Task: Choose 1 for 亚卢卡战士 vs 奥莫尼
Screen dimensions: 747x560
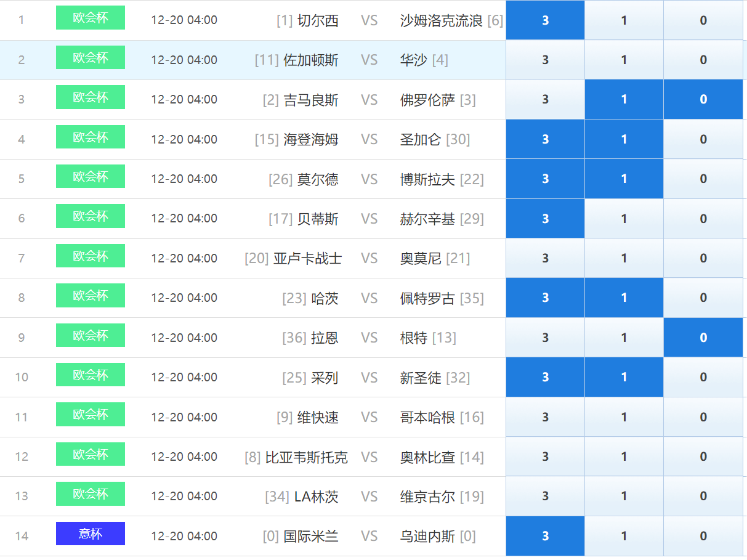Action: pyautogui.click(x=624, y=258)
